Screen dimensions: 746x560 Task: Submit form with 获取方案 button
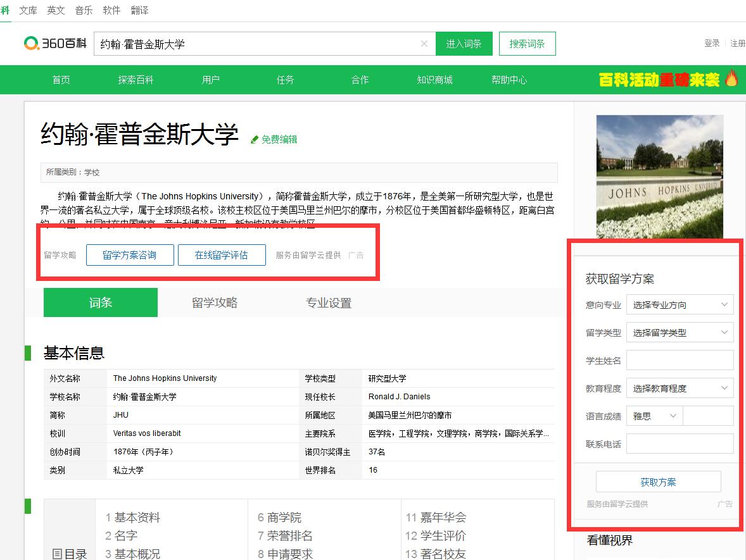[x=658, y=482]
